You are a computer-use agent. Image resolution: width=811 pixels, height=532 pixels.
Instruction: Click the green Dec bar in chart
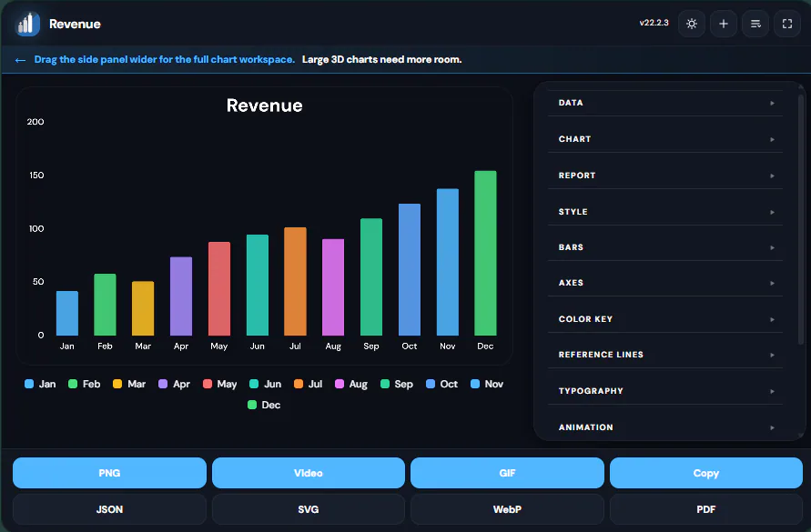tap(485, 253)
